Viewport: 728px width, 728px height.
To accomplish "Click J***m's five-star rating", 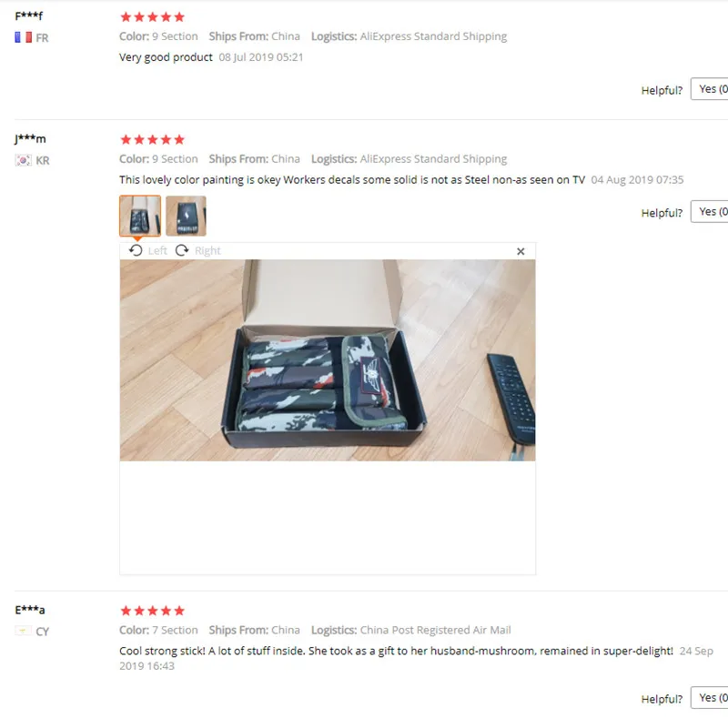I will 152,140.
